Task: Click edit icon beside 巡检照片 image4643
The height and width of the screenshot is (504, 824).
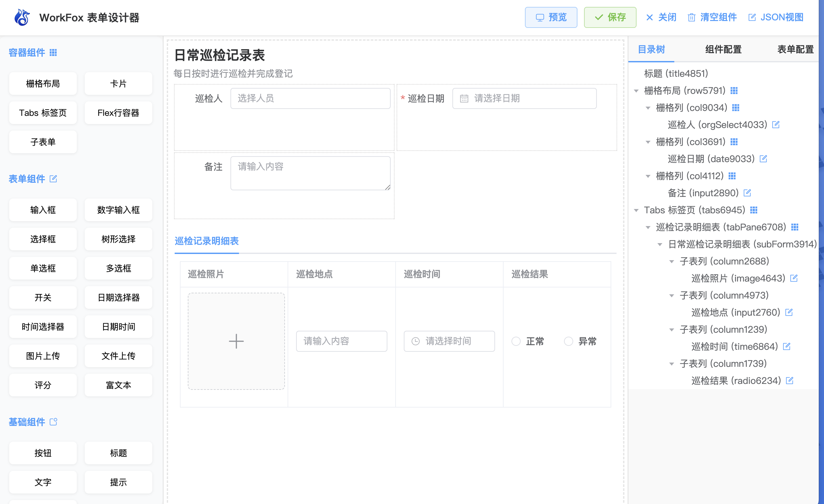Action: [x=794, y=278]
